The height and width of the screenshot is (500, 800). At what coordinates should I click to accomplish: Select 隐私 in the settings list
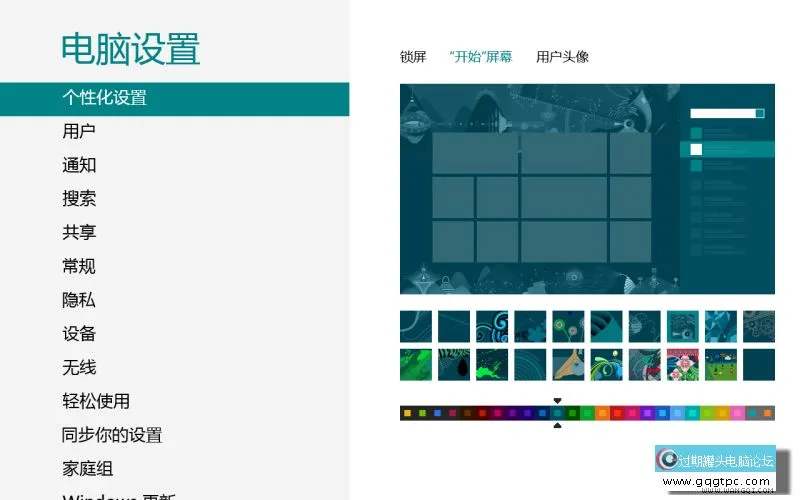click(x=79, y=300)
